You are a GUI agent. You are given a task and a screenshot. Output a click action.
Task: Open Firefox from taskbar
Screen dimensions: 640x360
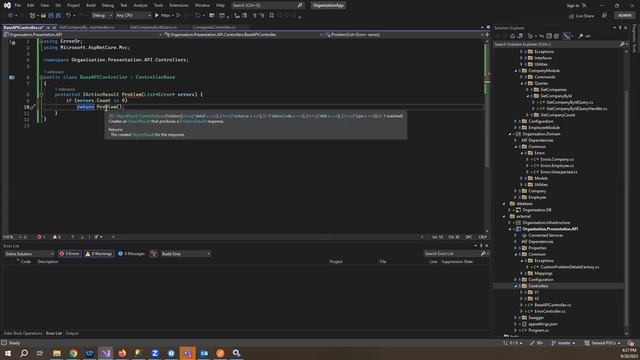(122, 353)
